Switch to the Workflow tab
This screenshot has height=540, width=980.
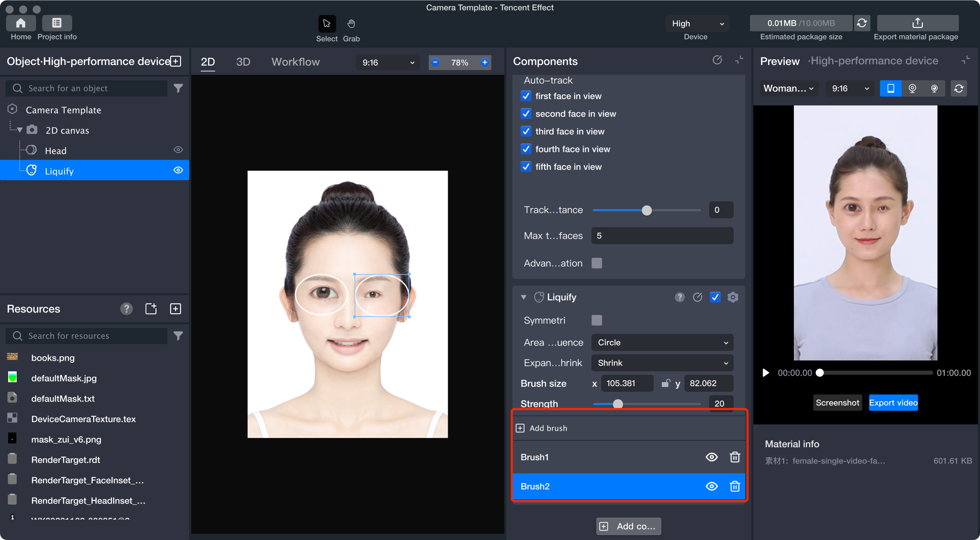(295, 62)
